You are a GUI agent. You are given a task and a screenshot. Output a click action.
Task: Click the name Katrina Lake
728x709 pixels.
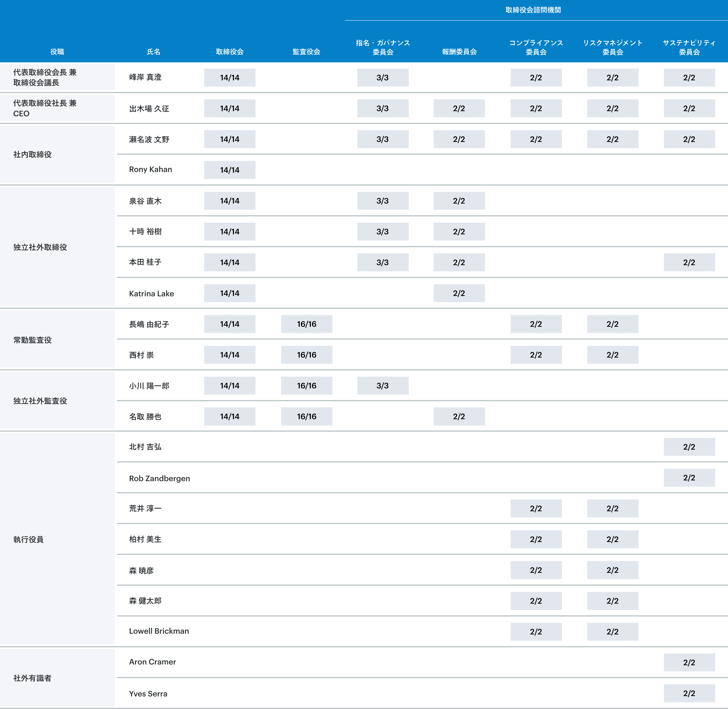click(x=151, y=293)
